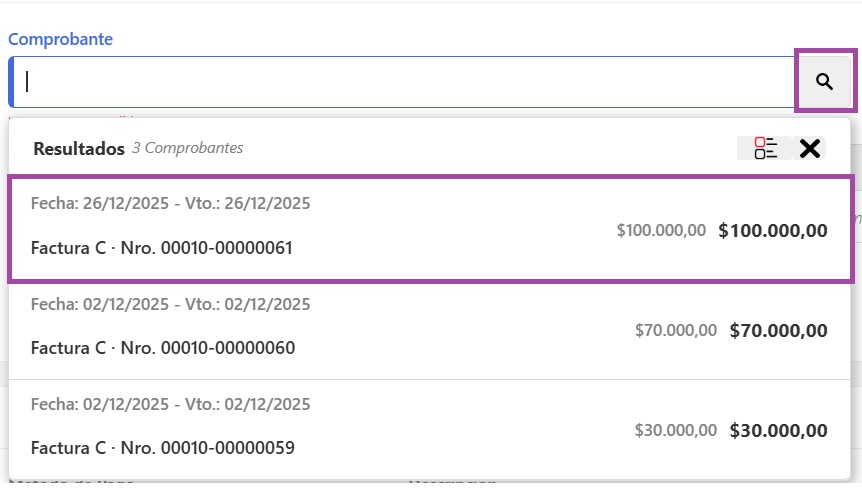
Task: Click the grey $30.000,00 amount
Action: [x=675, y=431]
